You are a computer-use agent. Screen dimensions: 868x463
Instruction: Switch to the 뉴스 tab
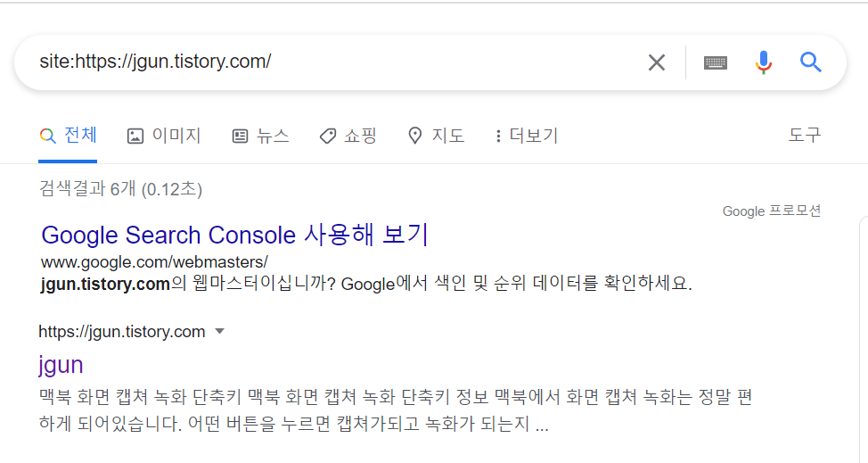(x=261, y=136)
